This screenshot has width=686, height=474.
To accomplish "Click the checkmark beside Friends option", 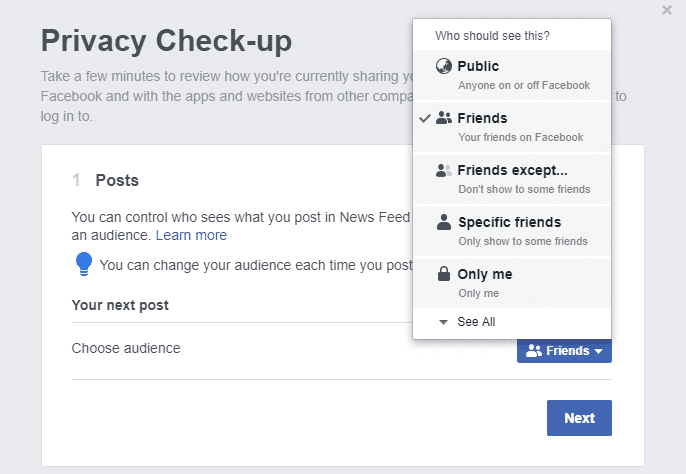I will [425, 118].
